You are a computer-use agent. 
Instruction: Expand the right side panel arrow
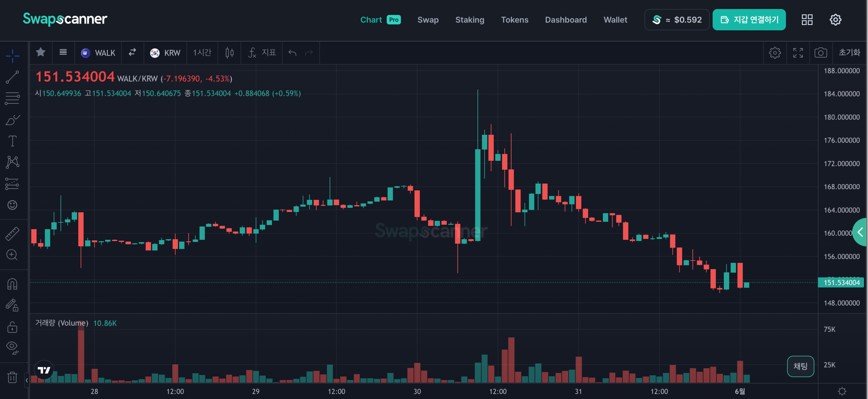pos(861,232)
